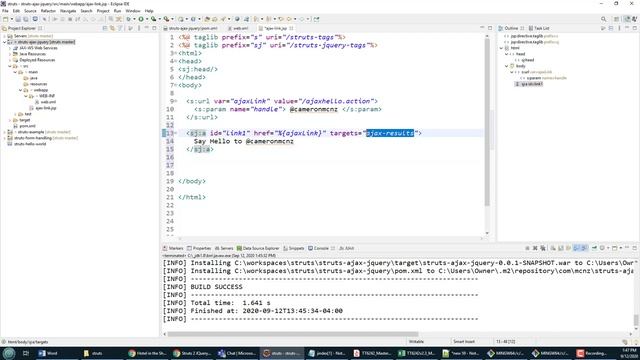Screen dimensions: 640x360
Task: Select struts-hello-world project
Action: click(29, 144)
